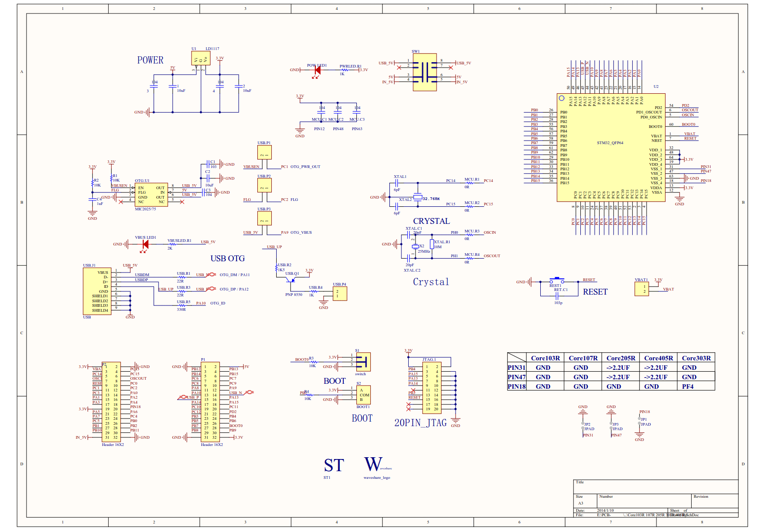The width and height of the screenshot is (766, 532).
Task: Click the POW LED1 red diode symbol
Action: (x=317, y=70)
